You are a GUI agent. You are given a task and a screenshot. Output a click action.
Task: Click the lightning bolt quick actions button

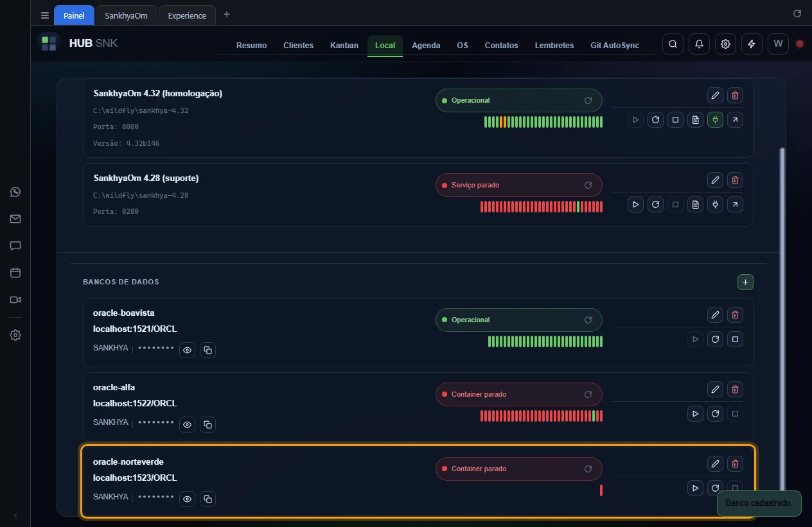click(x=752, y=44)
